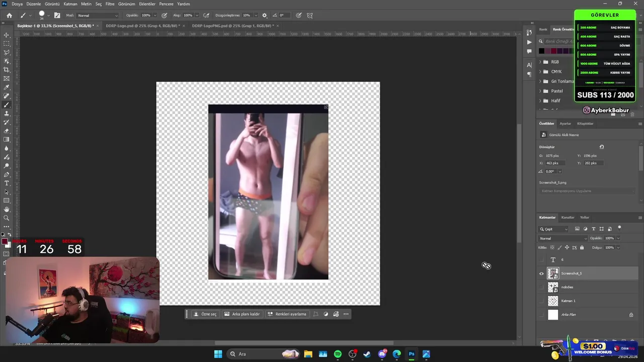Toggle lock position in Layers panel
The width and height of the screenshot is (644, 362).
[567, 247]
